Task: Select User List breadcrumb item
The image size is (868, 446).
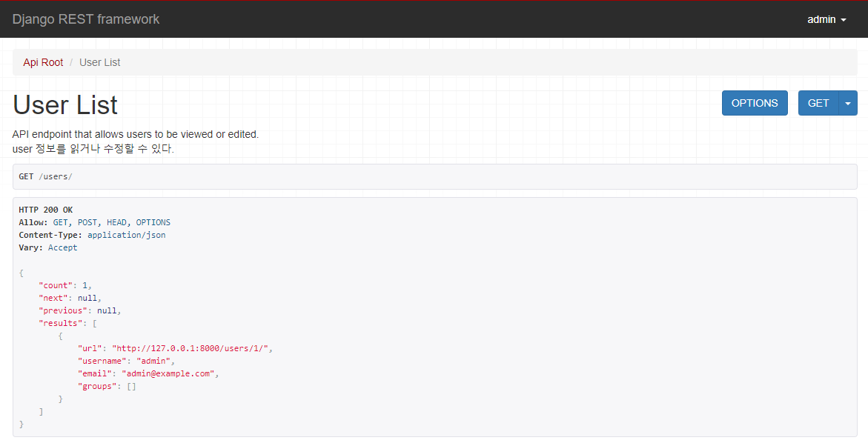Action: pyautogui.click(x=99, y=62)
